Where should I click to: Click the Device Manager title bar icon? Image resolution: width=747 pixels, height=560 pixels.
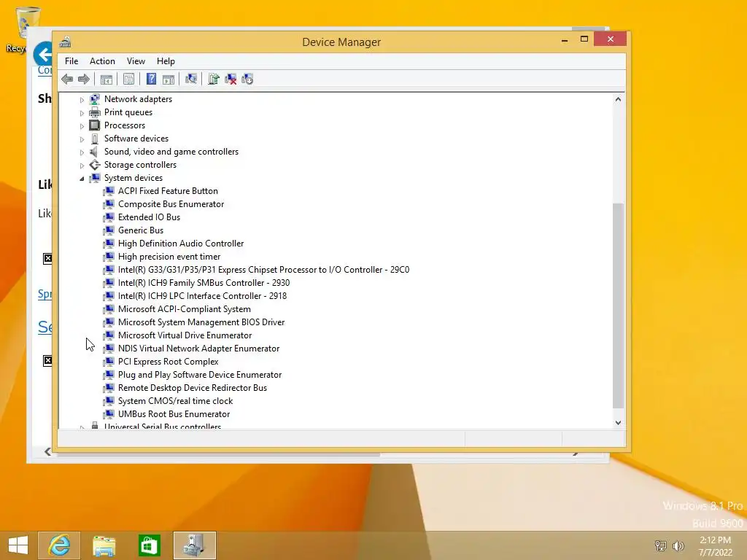pos(65,42)
